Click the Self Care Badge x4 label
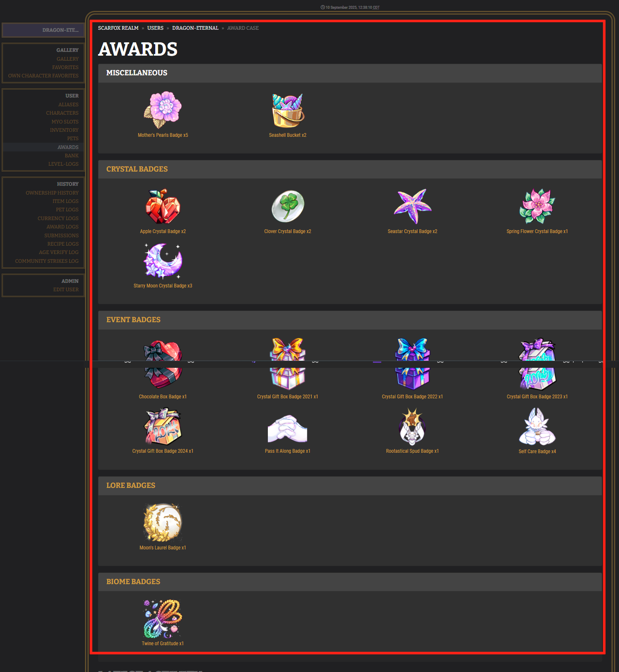619x672 pixels. point(537,451)
